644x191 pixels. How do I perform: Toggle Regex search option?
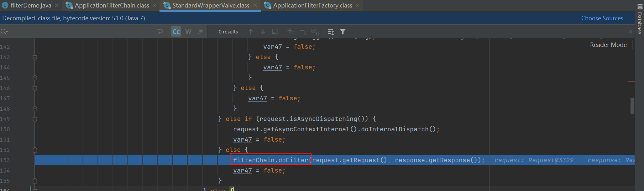coord(201,32)
